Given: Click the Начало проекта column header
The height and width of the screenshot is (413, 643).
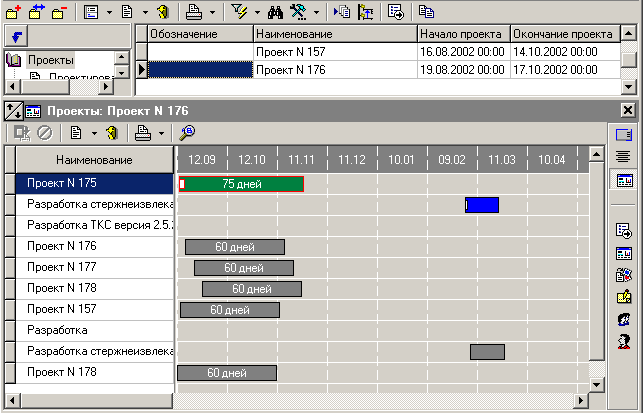Looking at the screenshot, I should pyautogui.click(x=463, y=34).
